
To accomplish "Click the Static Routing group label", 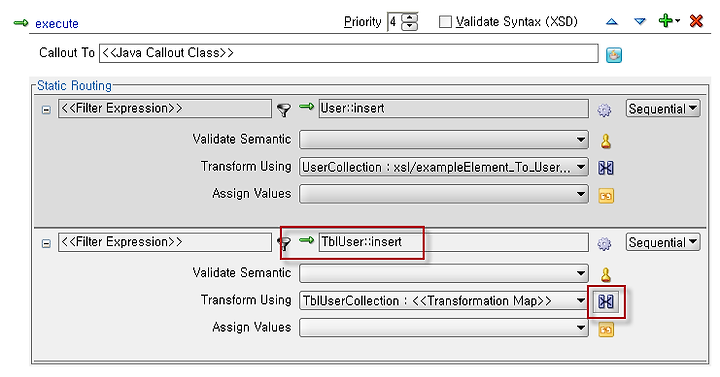I will [x=74, y=86].
